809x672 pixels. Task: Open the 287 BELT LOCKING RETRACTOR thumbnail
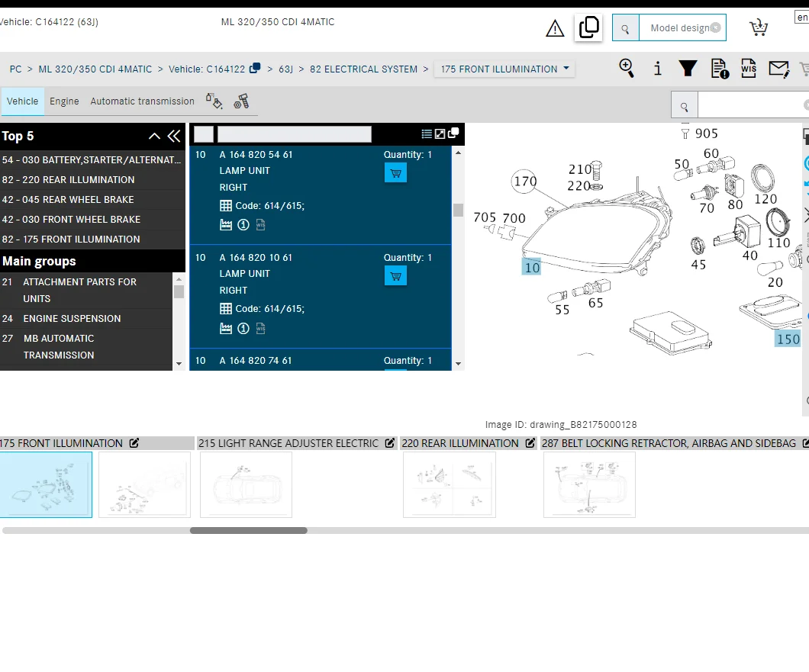tap(589, 485)
